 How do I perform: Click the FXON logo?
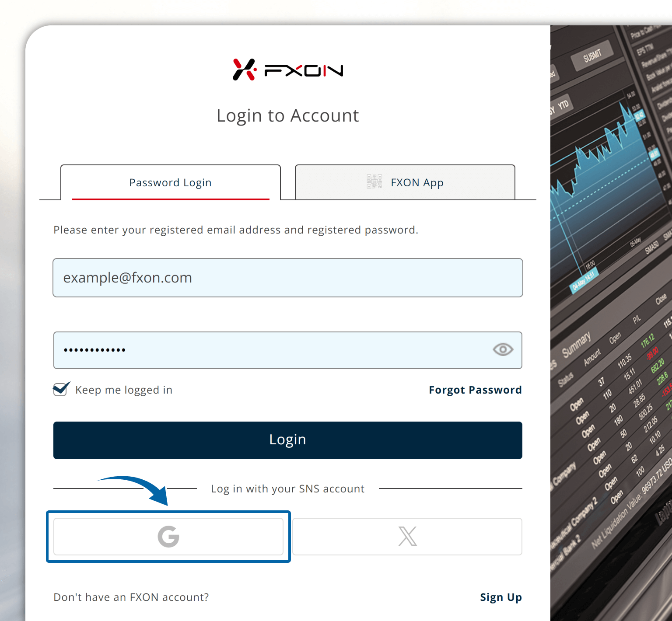[x=288, y=70]
